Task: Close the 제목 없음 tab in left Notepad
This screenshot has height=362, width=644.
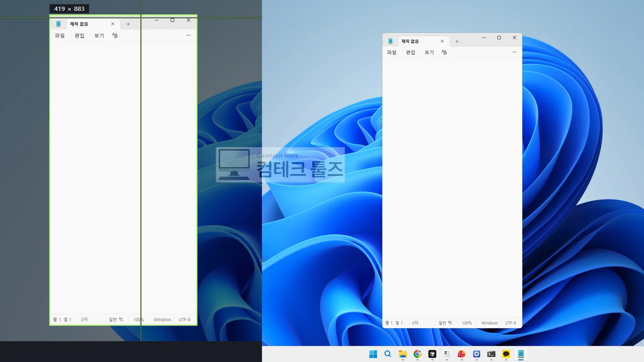Action: tap(113, 24)
